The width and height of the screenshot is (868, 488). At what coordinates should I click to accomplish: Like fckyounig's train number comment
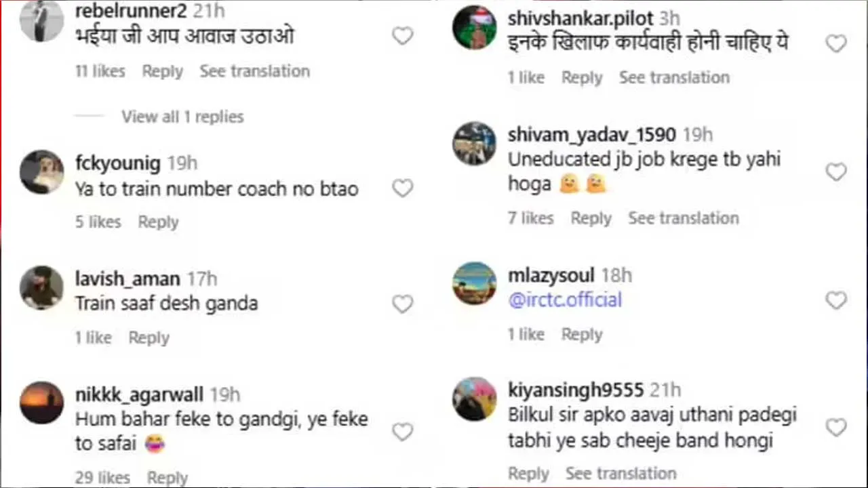403,188
